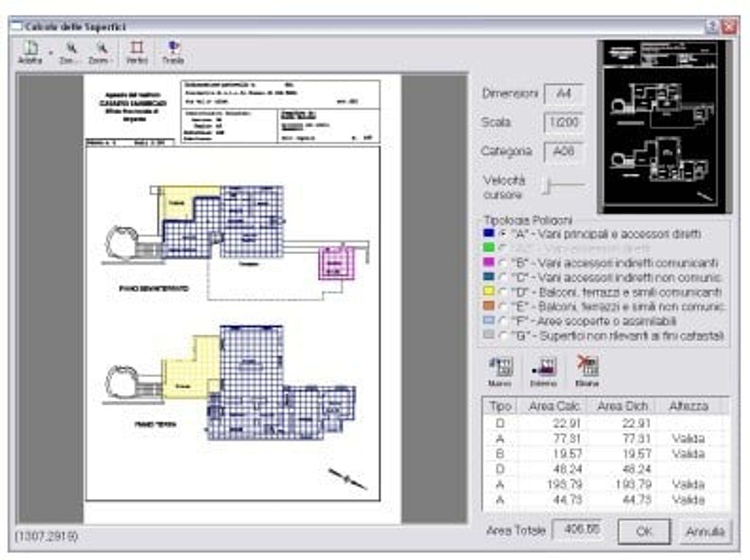
Task: Click the Adatta fit-to-page icon
Action: coord(30,52)
